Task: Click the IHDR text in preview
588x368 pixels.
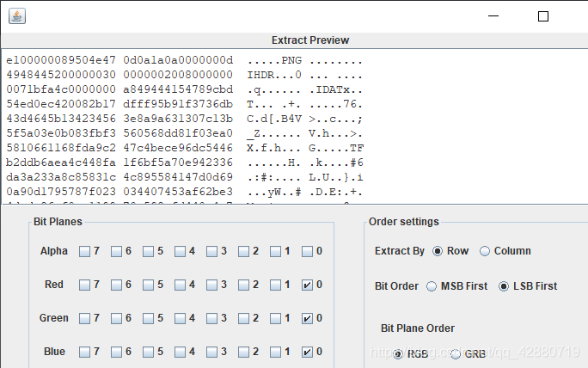Action: [x=260, y=75]
